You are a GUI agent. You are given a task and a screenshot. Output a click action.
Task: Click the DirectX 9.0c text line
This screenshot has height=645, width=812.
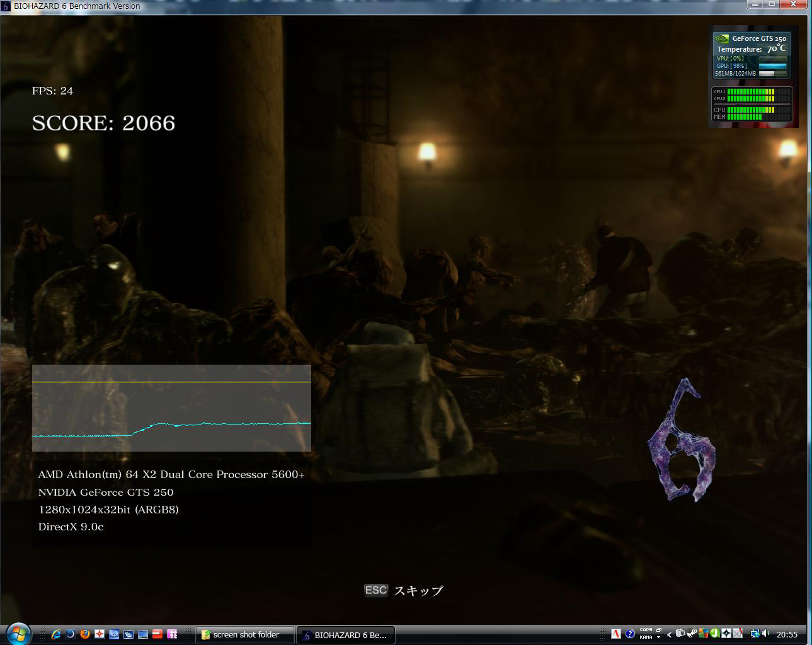tap(71, 527)
